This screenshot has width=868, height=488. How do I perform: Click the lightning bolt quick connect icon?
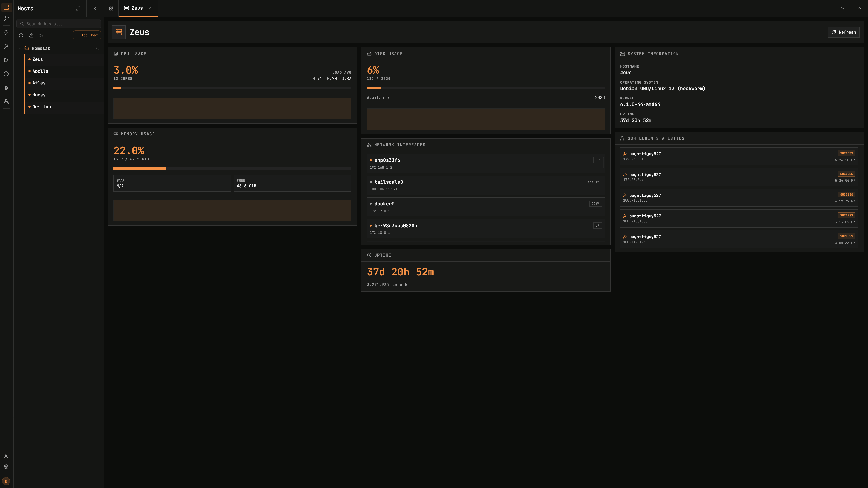click(x=6, y=33)
